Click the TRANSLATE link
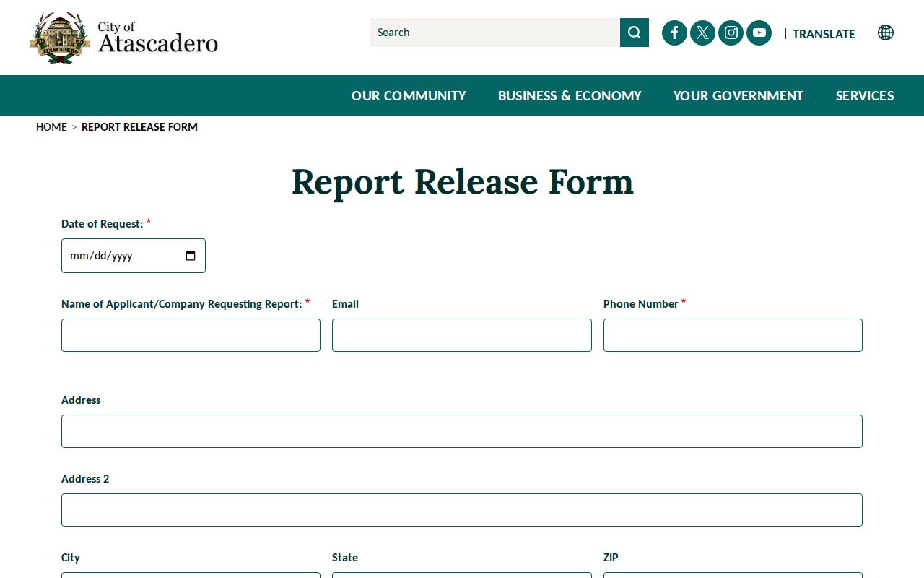Viewport: 924px width, 578px height. (824, 34)
